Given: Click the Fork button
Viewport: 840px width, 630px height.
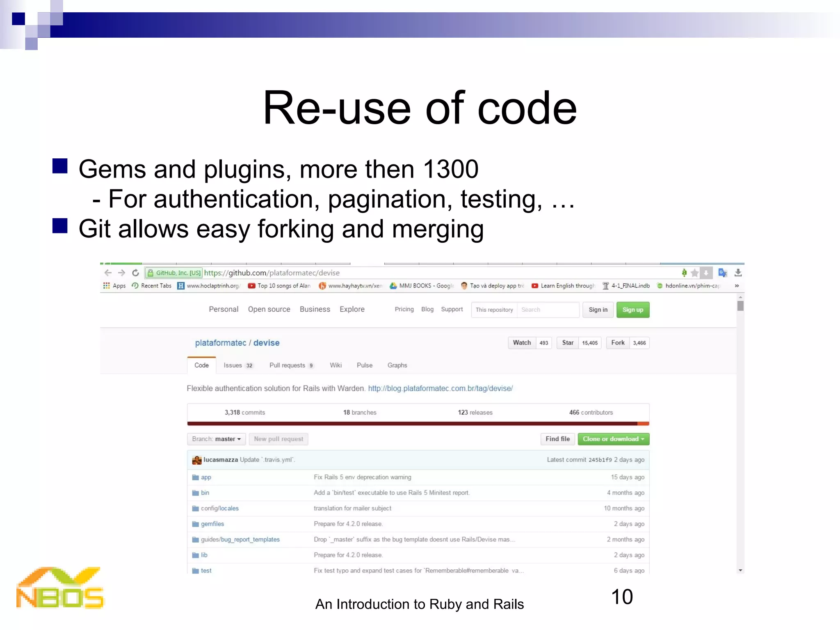Looking at the screenshot, I should 618,343.
